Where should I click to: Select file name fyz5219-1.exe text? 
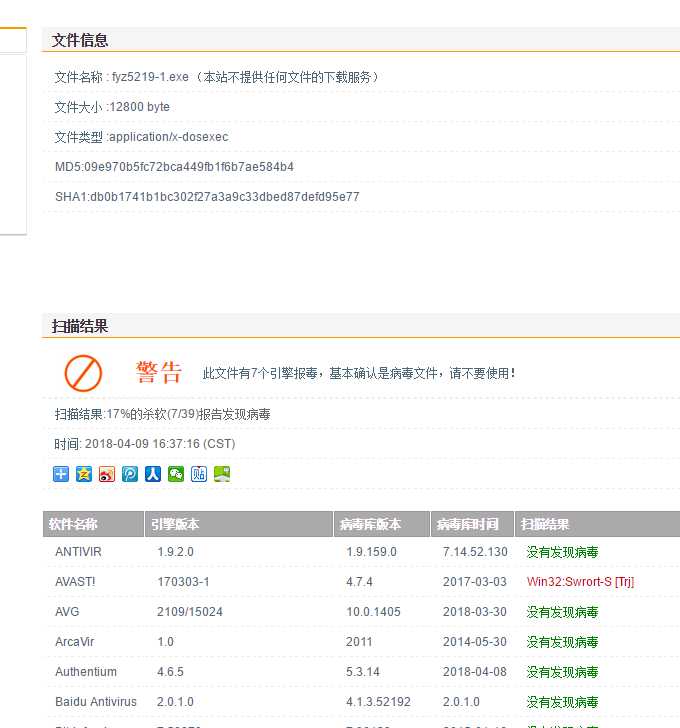tap(150, 77)
